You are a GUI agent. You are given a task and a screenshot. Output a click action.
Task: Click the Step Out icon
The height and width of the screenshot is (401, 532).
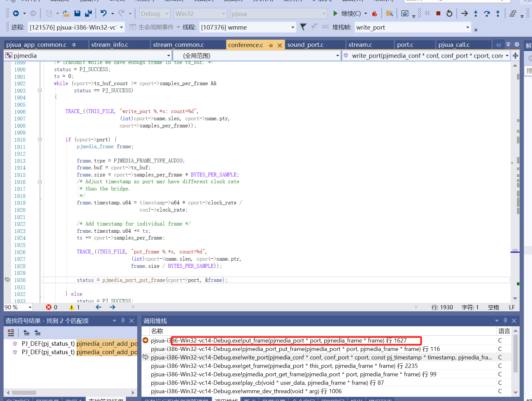(498, 14)
